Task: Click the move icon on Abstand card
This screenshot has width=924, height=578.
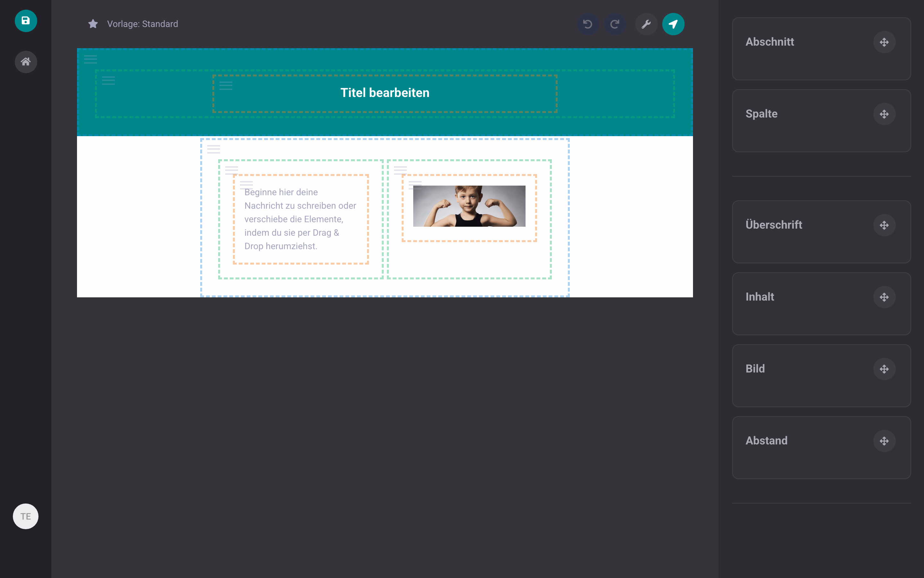Action: pyautogui.click(x=884, y=441)
